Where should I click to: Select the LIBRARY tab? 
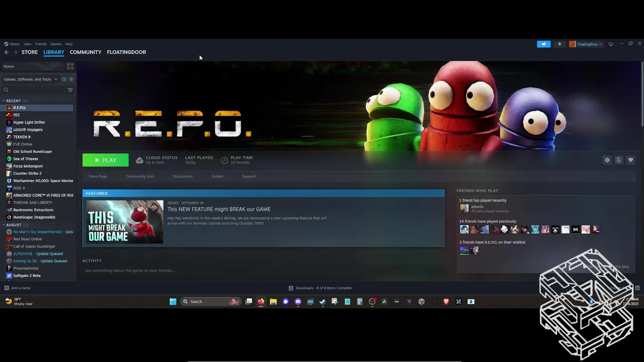pyautogui.click(x=54, y=52)
